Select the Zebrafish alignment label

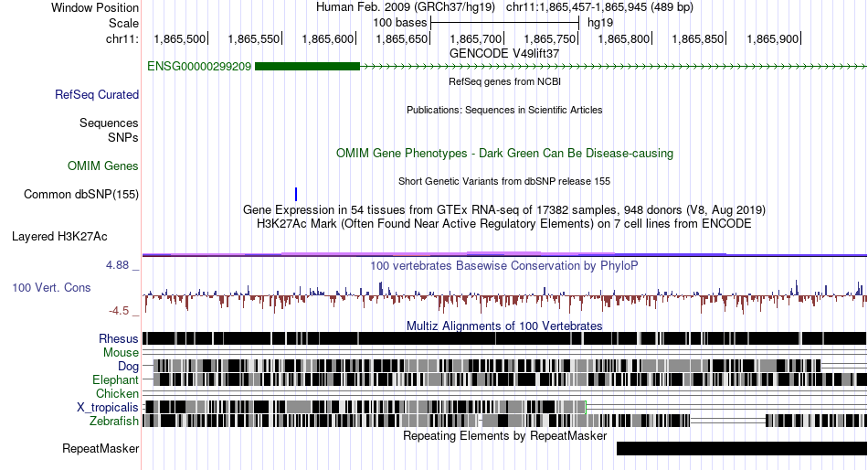point(114,422)
